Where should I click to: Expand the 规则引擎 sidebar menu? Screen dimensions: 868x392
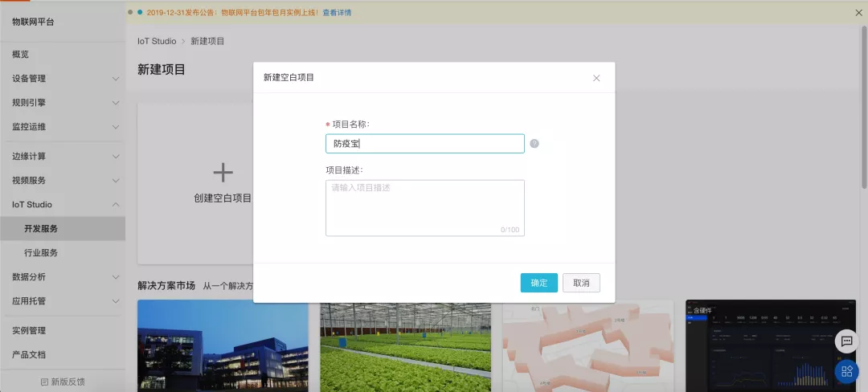(x=63, y=102)
